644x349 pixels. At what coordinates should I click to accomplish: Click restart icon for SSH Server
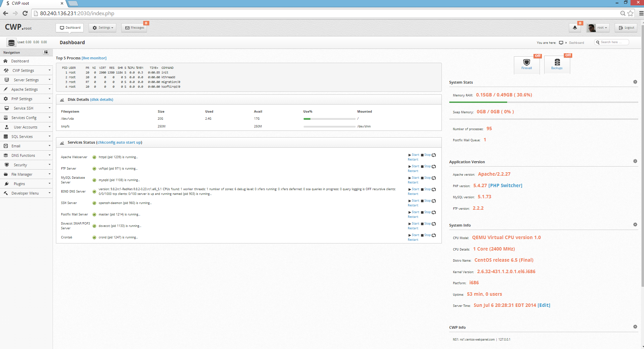(x=434, y=201)
